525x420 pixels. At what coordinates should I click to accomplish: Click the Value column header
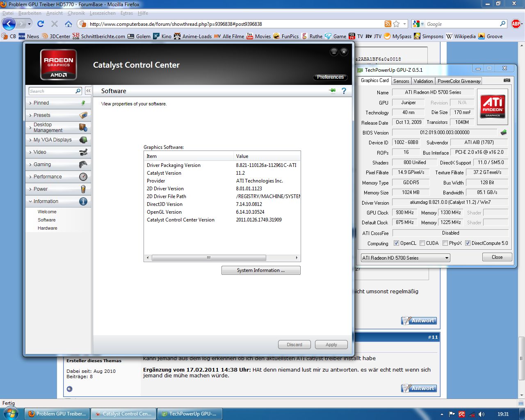[267, 156]
